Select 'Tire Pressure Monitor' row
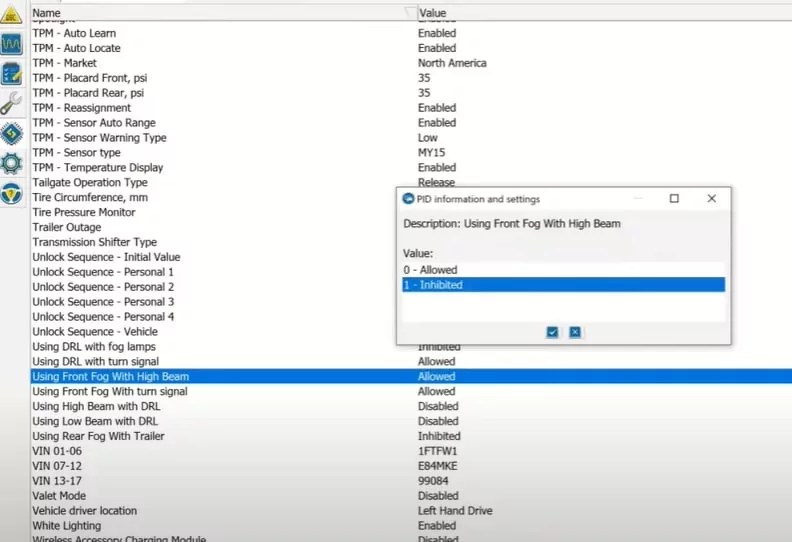792x542 pixels. point(213,212)
